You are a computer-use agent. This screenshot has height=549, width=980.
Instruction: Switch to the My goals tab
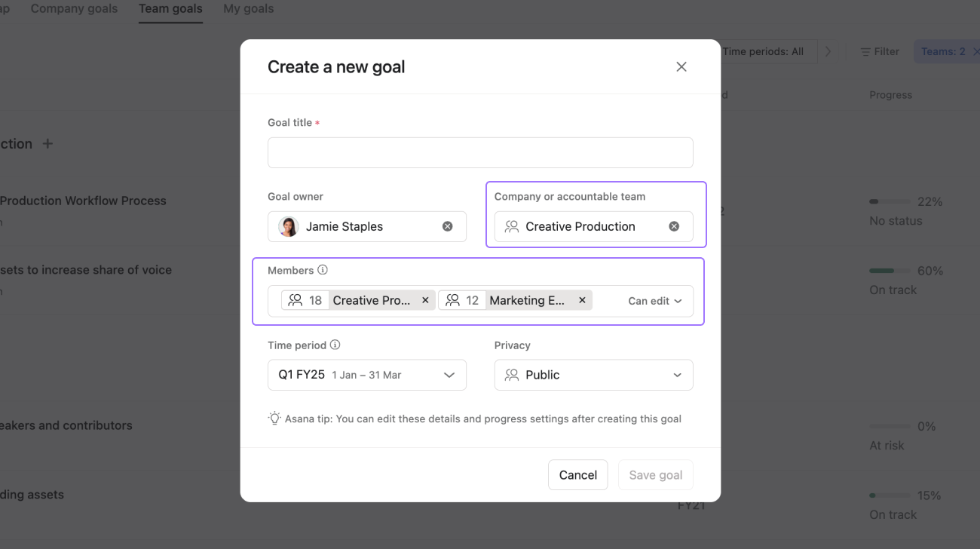pos(248,8)
